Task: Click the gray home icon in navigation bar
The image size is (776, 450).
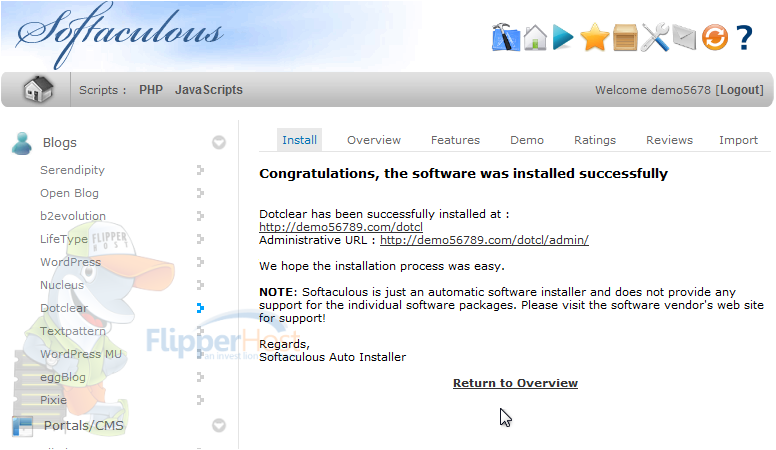Action: tap(38, 90)
